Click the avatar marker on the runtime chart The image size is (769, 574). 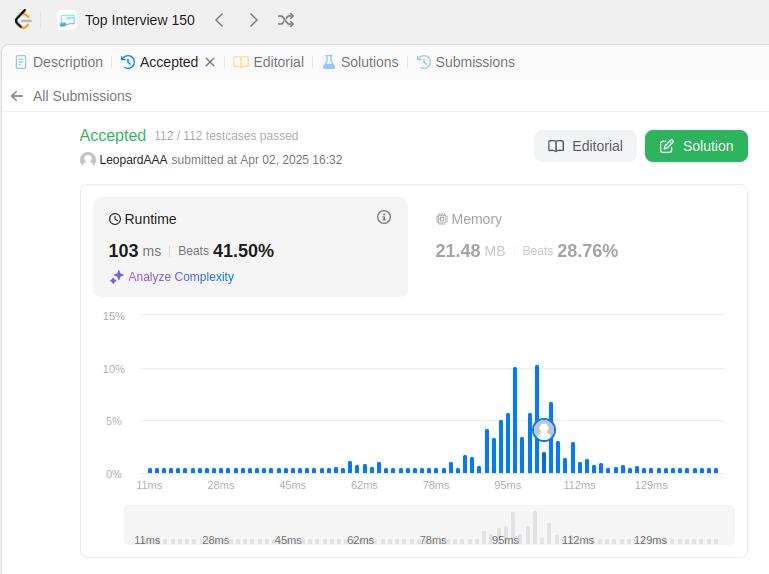pos(544,430)
